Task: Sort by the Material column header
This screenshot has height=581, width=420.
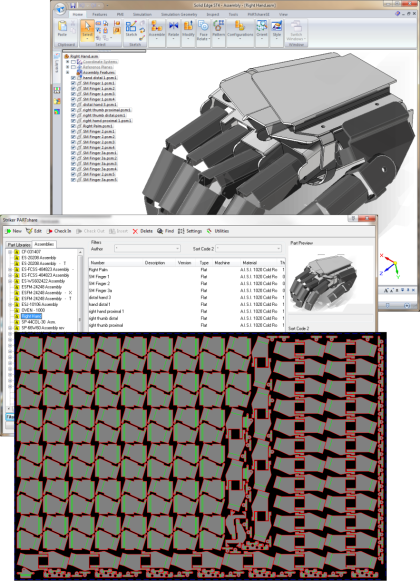Action: (x=259, y=263)
